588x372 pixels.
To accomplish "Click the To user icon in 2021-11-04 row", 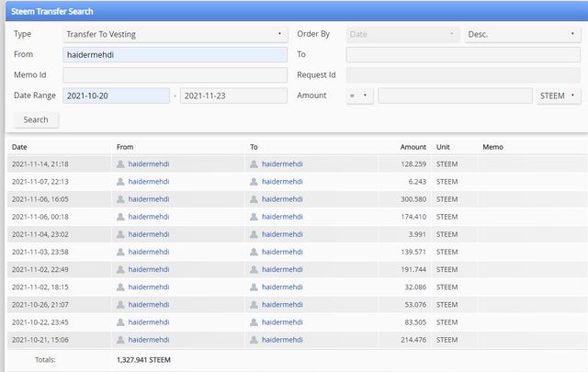I will (254, 234).
